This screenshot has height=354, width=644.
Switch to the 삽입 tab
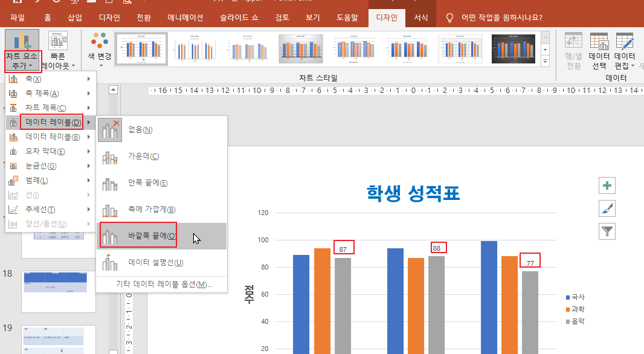[75, 18]
